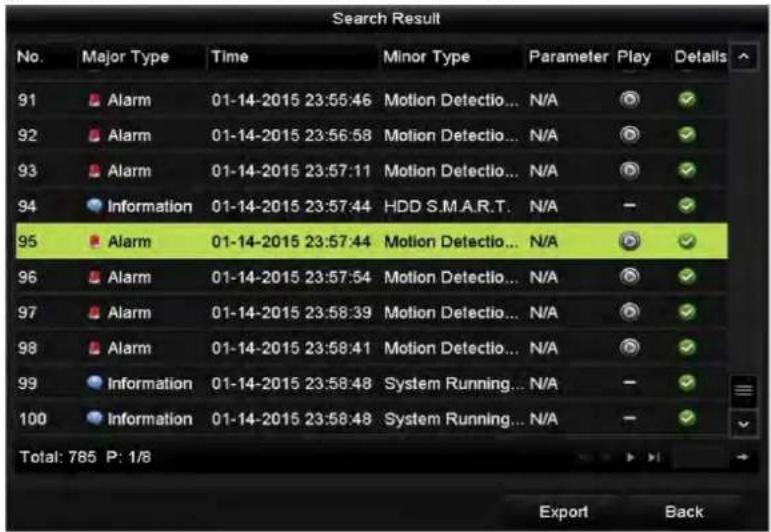The width and height of the screenshot is (771, 532).
Task: Click the red alarm icon in row 91
Action: [94, 100]
